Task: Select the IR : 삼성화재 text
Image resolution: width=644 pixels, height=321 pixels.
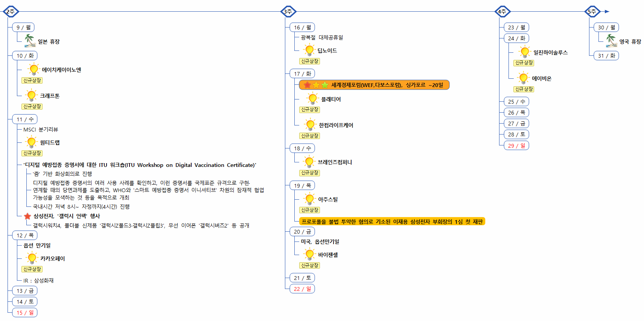Action: pyautogui.click(x=38, y=280)
